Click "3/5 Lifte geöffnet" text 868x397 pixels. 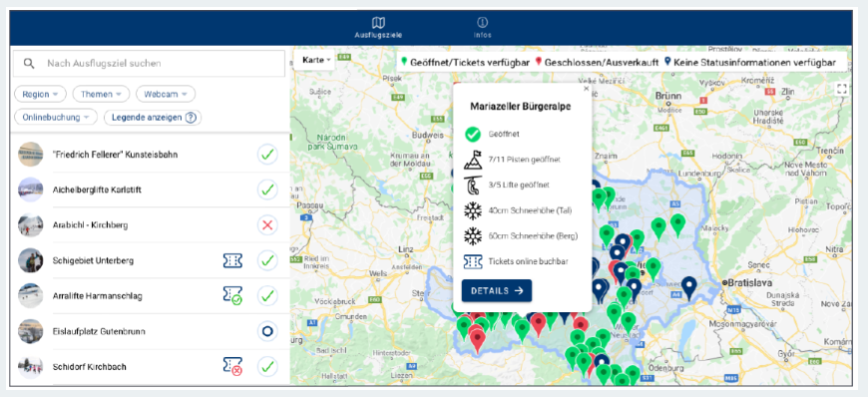(x=519, y=185)
